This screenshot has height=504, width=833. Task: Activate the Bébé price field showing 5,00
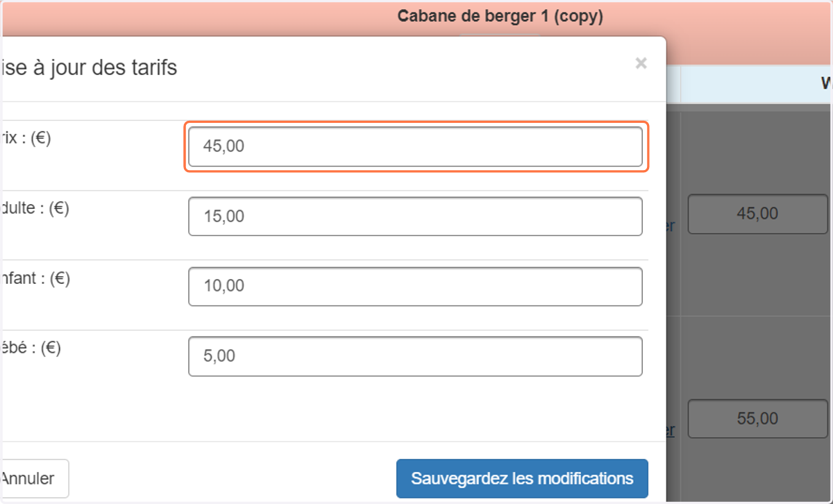click(415, 356)
